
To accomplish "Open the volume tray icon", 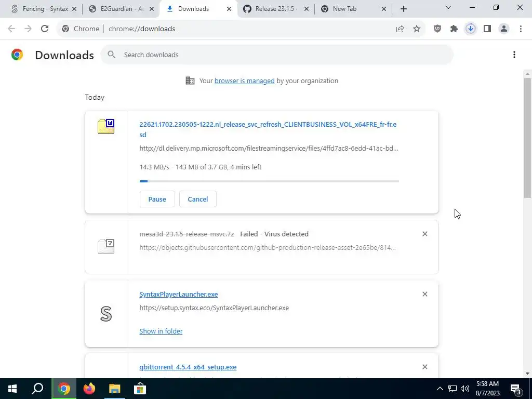I will [465, 389].
